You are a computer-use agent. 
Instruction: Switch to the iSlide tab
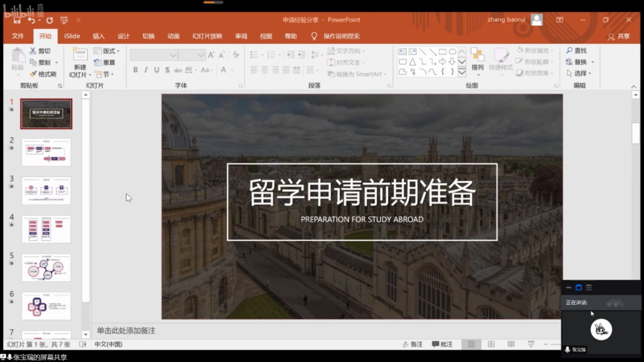point(72,37)
